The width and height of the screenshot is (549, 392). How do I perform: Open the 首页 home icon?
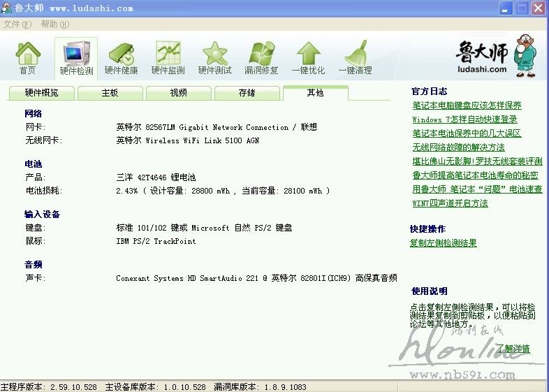coord(28,58)
